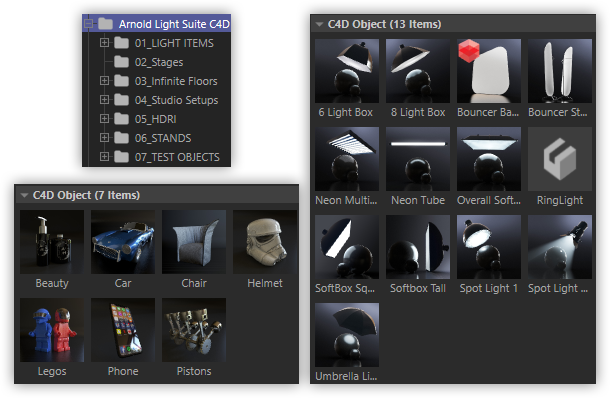Collapse the C4D Object (13 Items) group
Image resolution: width=610 pixels, height=398 pixels.
319,25
